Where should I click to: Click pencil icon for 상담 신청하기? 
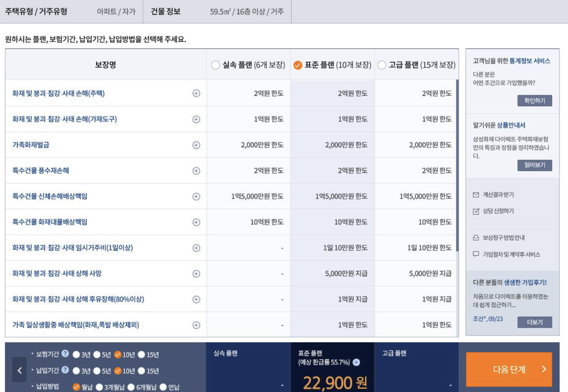coord(476,211)
